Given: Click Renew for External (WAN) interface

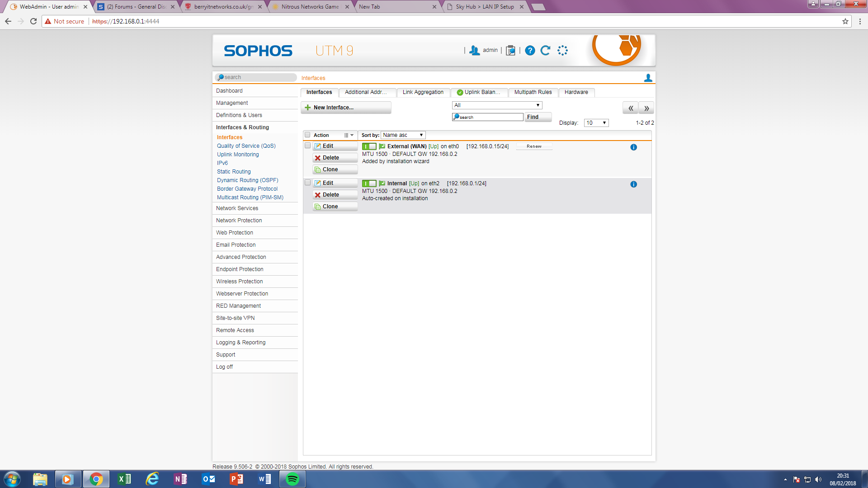Looking at the screenshot, I should [x=534, y=146].
